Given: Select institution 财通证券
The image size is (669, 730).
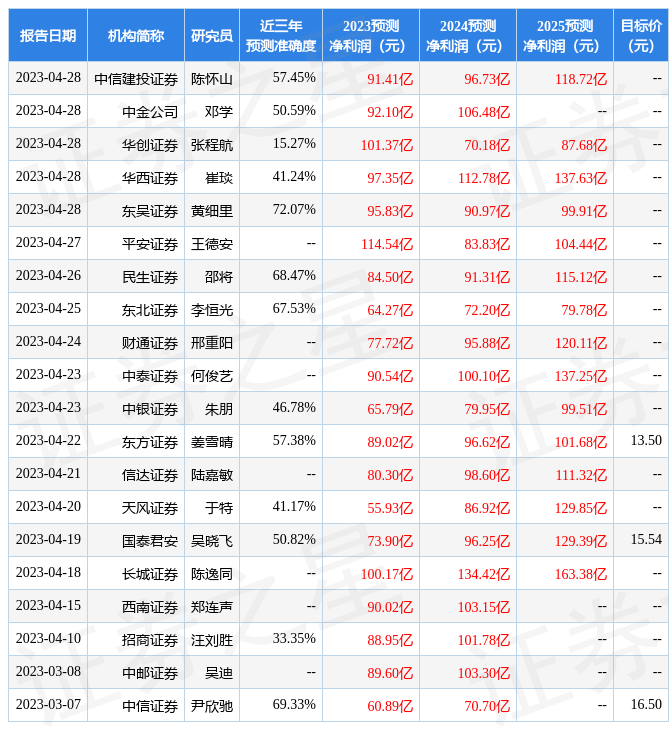Looking at the screenshot, I should tap(150, 343).
